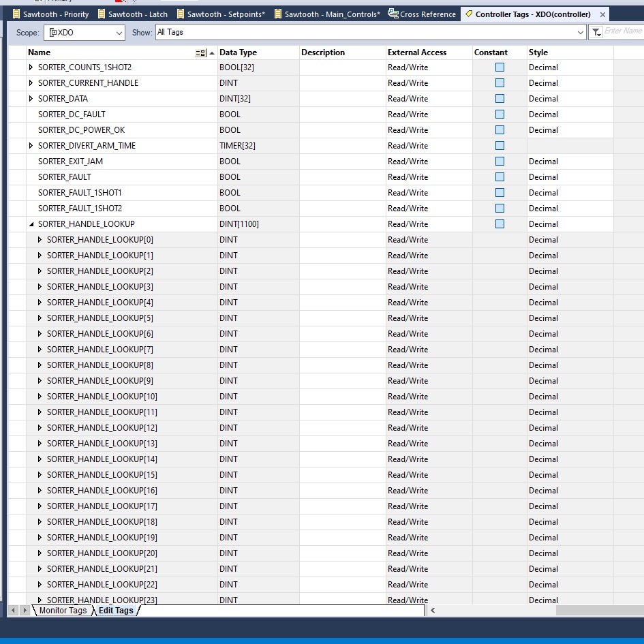
Task: Enable Constant for SORTER_EXIT_JAM
Action: pos(498,161)
